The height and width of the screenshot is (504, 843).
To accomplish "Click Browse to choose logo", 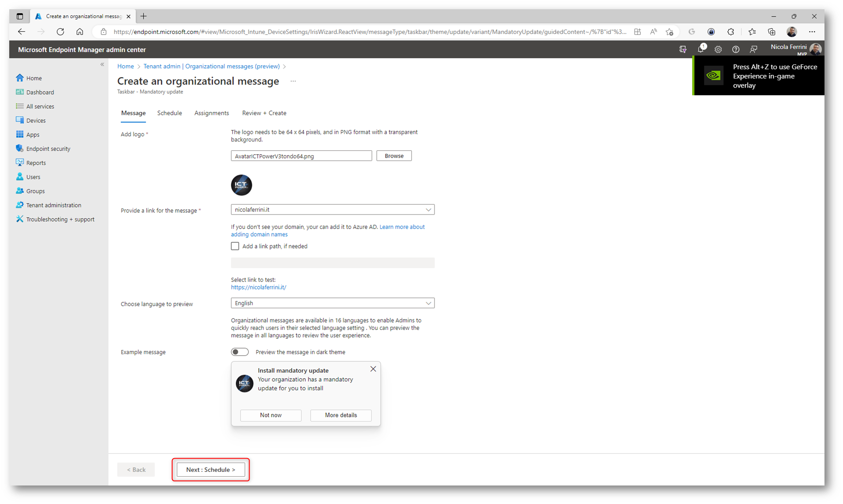I will (394, 156).
